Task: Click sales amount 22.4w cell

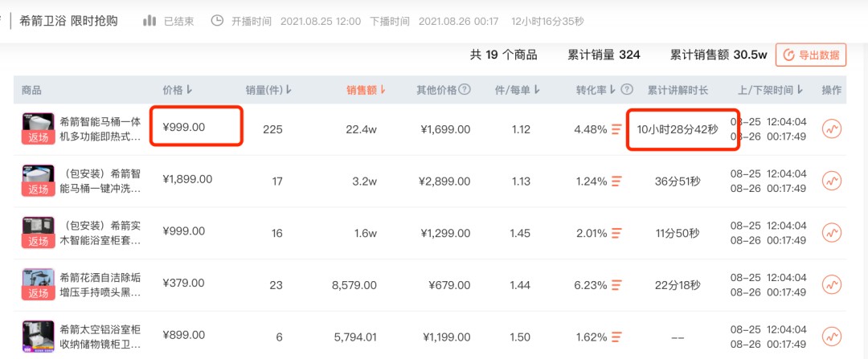Action: coord(362,129)
